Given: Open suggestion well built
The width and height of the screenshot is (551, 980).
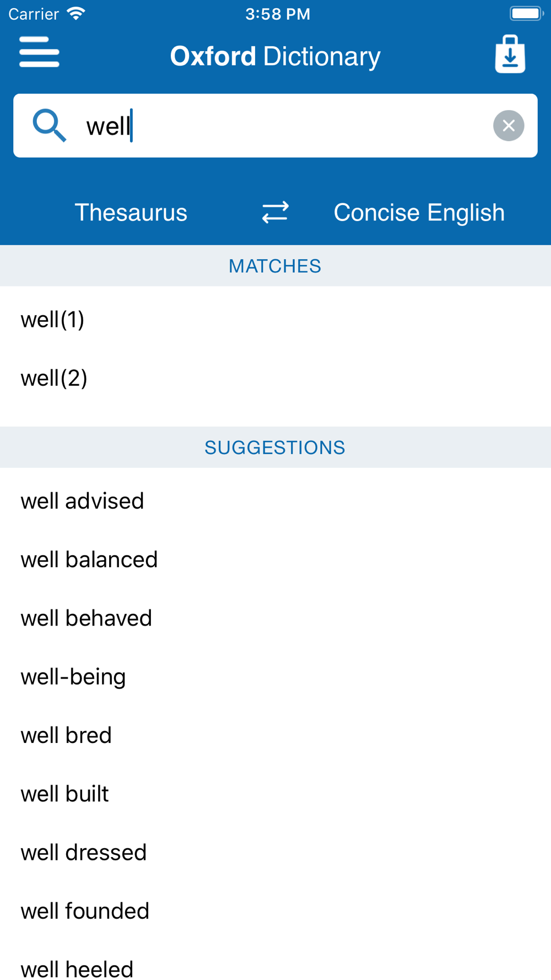Looking at the screenshot, I should 275,794.
